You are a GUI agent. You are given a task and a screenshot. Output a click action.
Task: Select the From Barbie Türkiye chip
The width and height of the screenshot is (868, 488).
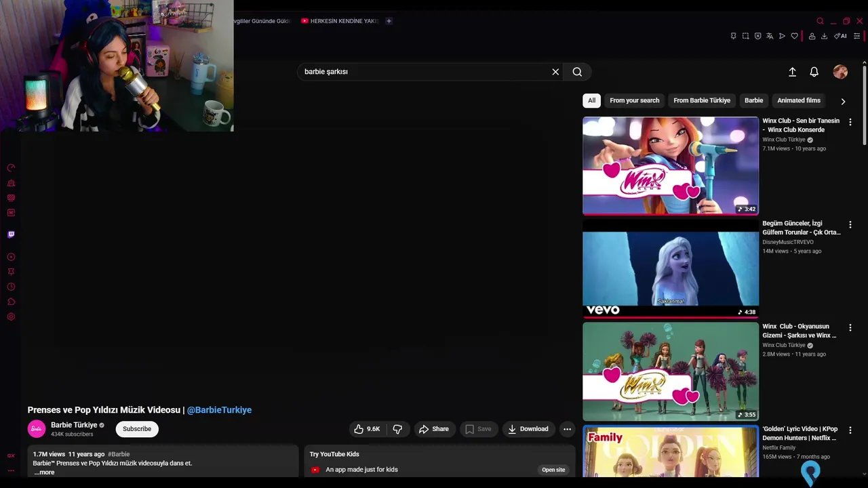point(702,100)
